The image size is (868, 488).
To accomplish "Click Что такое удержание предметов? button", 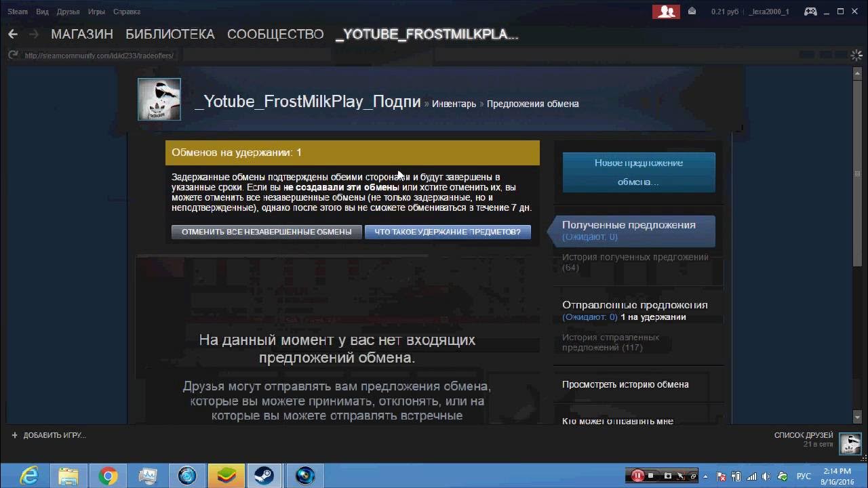I will (x=448, y=232).
